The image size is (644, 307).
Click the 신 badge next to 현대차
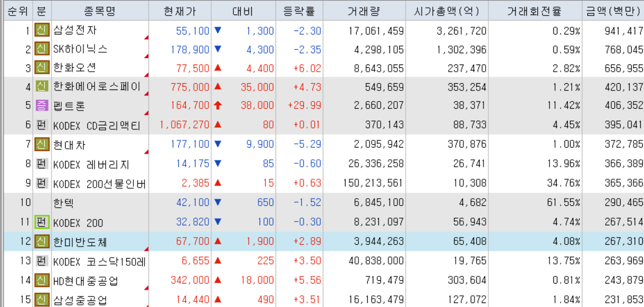pyautogui.click(x=41, y=144)
